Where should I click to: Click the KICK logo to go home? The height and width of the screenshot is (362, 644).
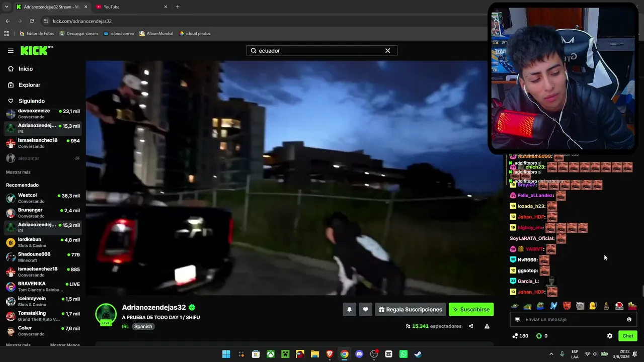pos(37,51)
